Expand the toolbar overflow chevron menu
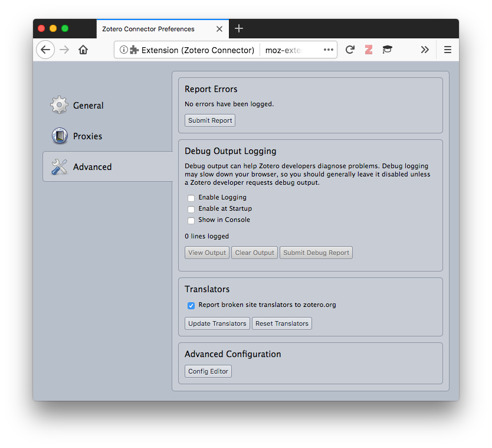This screenshot has height=448, width=492. pyautogui.click(x=425, y=50)
